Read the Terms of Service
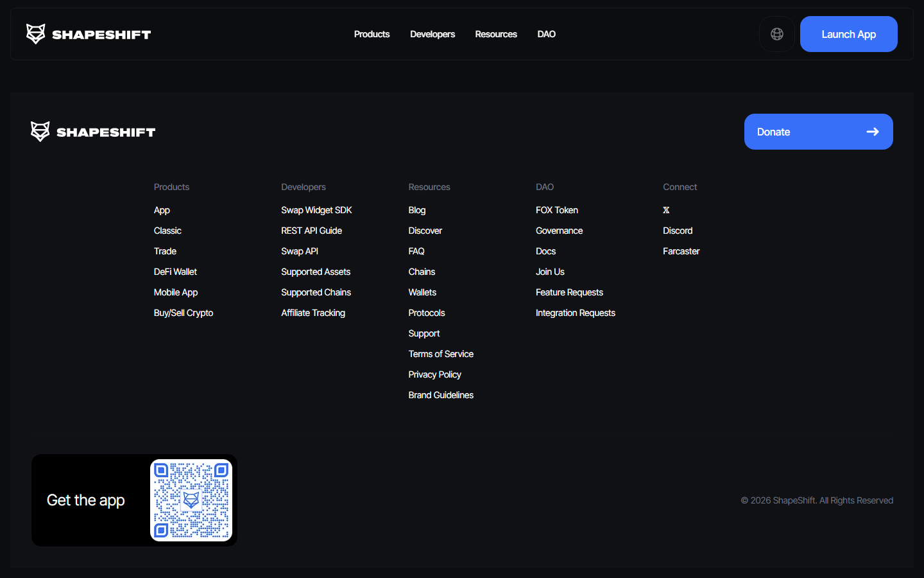 click(441, 354)
